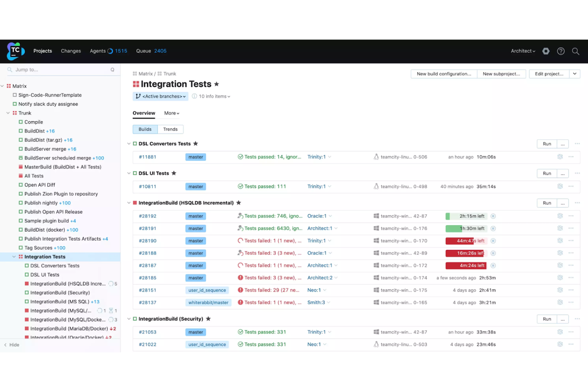This screenshot has height=392, width=588.
Task: Click New build configuration
Action: (444, 73)
